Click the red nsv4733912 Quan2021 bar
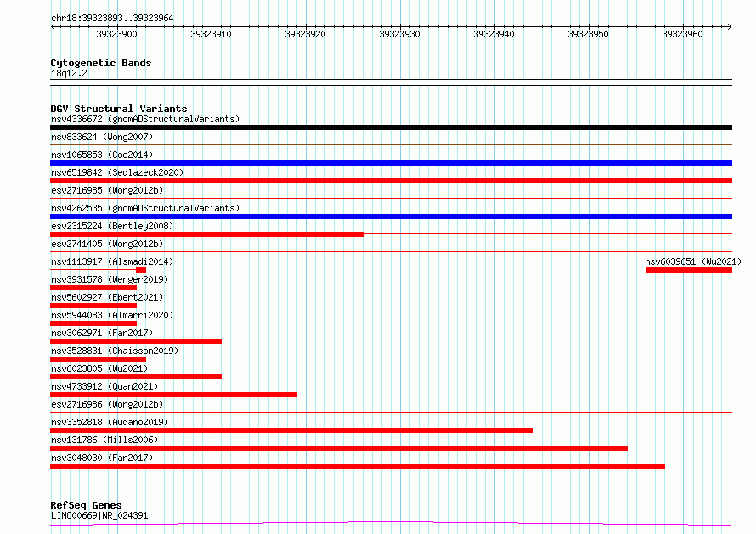The height and width of the screenshot is (534, 756). click(x=173, y=395)
